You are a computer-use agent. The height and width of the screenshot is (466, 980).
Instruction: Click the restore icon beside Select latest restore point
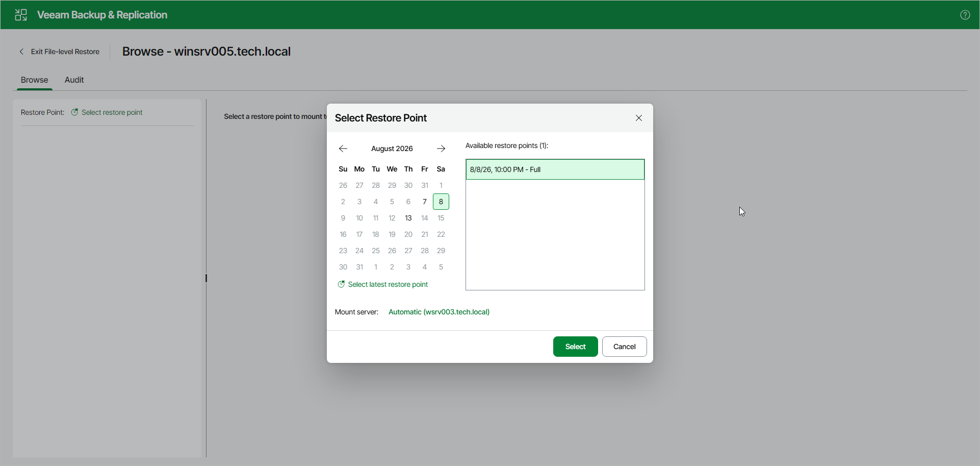click(x=341, y=284)
